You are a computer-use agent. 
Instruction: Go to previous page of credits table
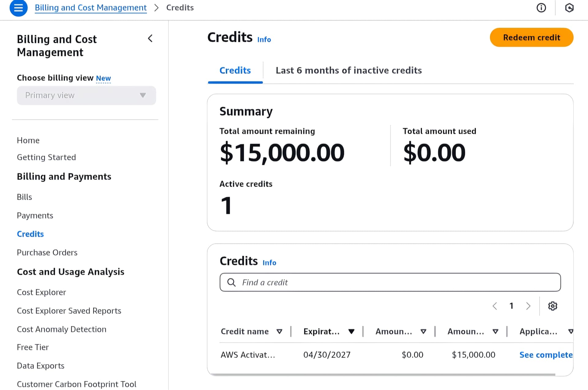tap(495, 306)
